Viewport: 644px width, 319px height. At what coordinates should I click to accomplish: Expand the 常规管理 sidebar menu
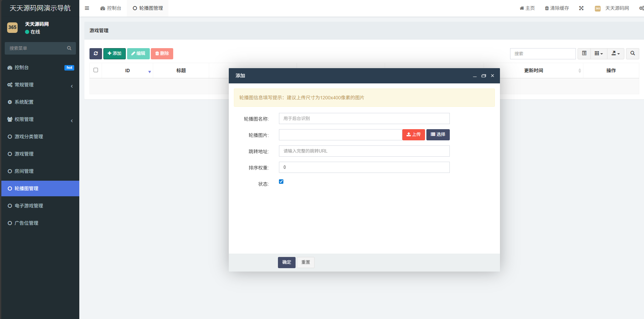[x=40, y=85]
